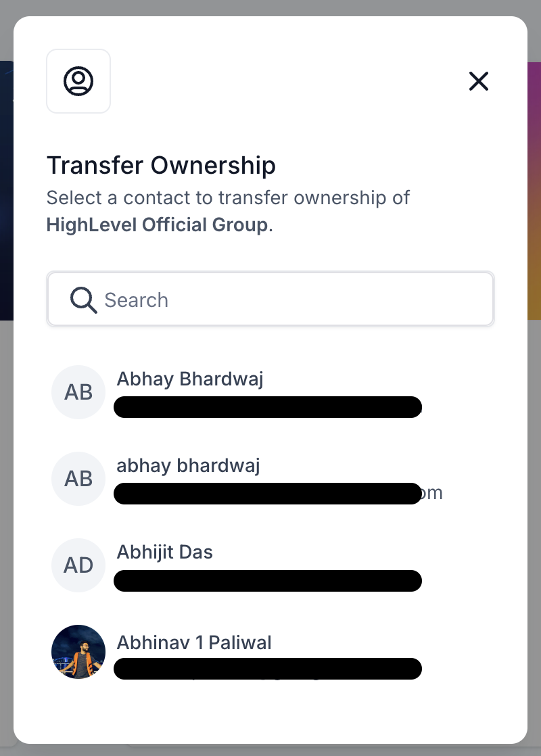Image resolution: width=541 pixels, height=756 pixels.
Task: Pick Abhinav 1 Paliwal contact name
Action: [194, 642]
